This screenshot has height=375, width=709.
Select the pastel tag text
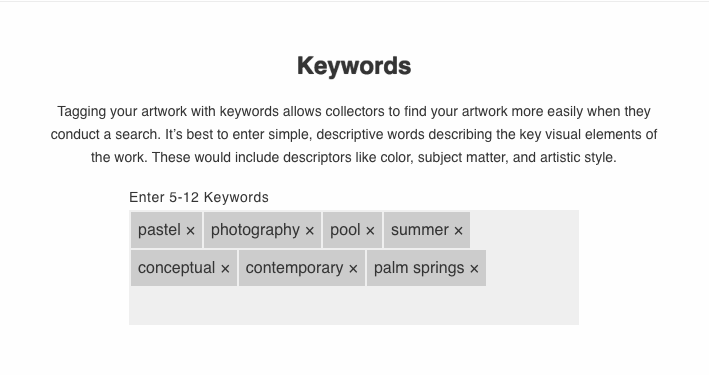(x=159, y=230)
